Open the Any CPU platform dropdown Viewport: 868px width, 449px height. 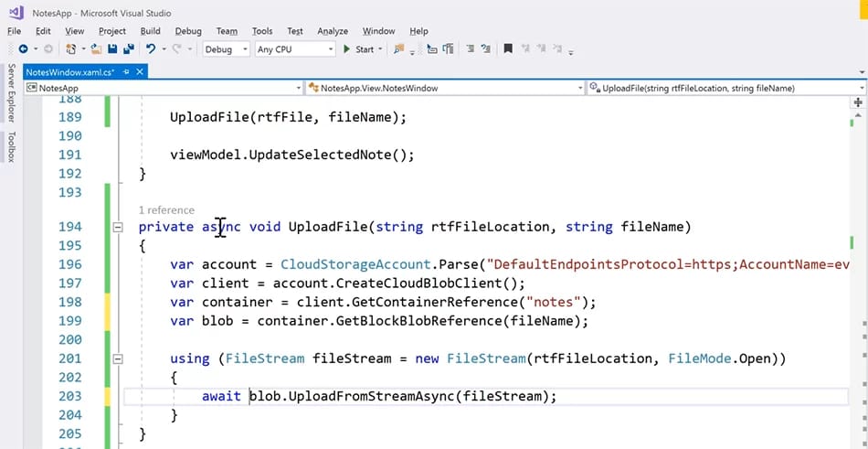pos(294,49)
